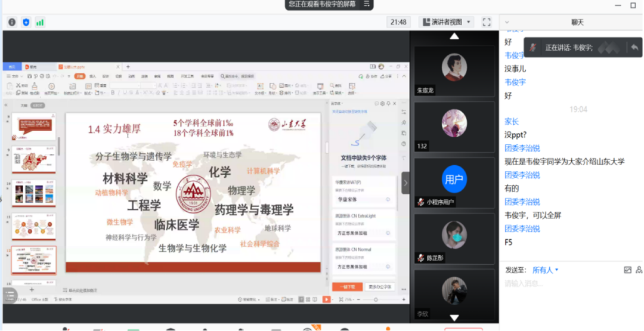Open the 演讲者视图 view dropdown
This screenshot has width=644, height=331.
447,22
